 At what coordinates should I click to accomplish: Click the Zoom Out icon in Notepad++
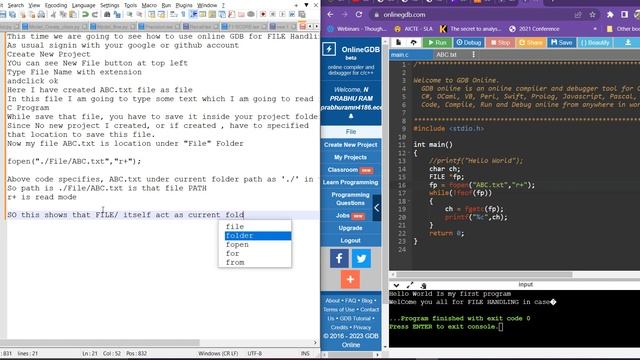pos(139,14)
